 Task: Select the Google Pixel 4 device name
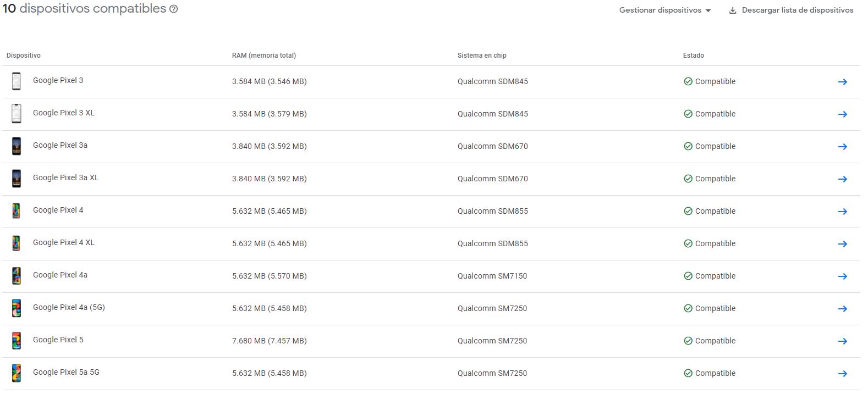[58, 210]
